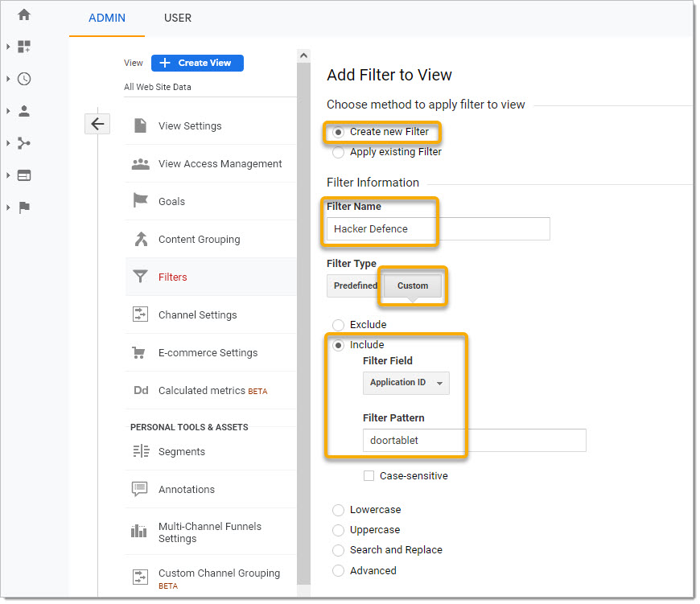Image resolution: width=700 pixels, height=604 pixels.
Task: Expand the Behavior section arrow in sidebar
Action: pos(8,175)
